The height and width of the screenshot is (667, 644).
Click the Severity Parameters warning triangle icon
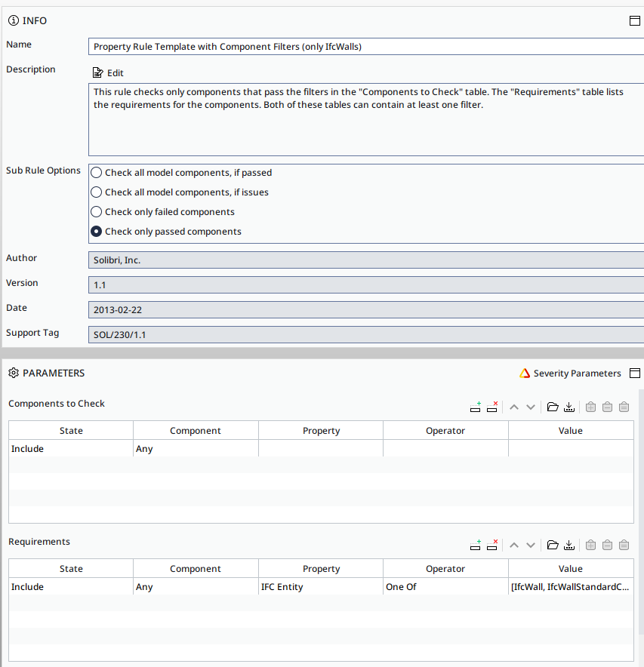coord(525,373)
